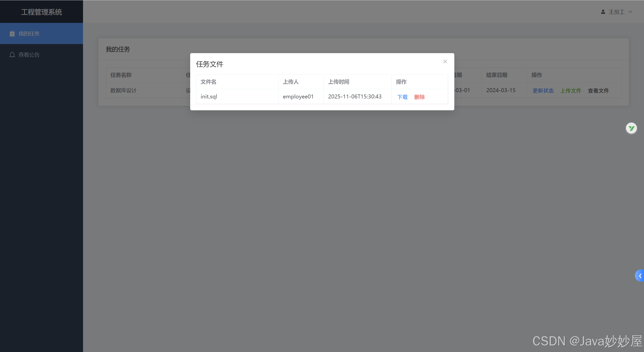Screen dimensions: 644x352
Task: Click the clipboard icon beside 我的任务
Action: [x=12, y=33]
